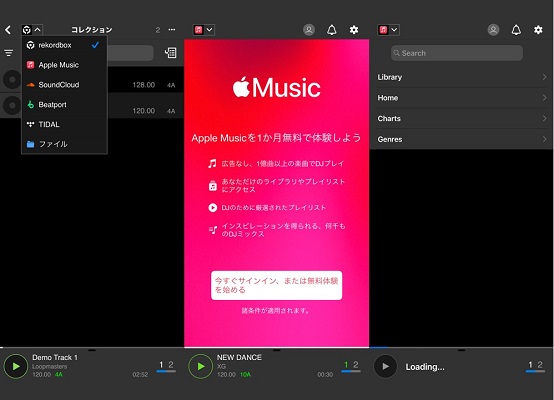Screen dimensions: 554x400
Task: Open the 諸条件が適用されます terms link
Action: point(275,311)
